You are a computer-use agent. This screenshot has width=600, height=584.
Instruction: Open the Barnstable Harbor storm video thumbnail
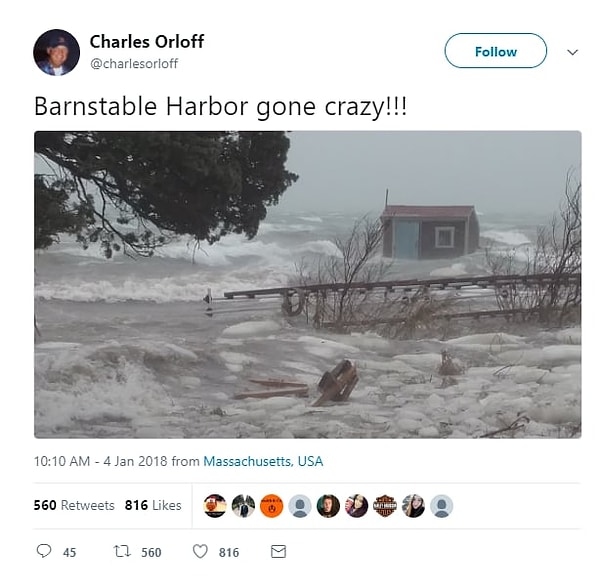308,284
